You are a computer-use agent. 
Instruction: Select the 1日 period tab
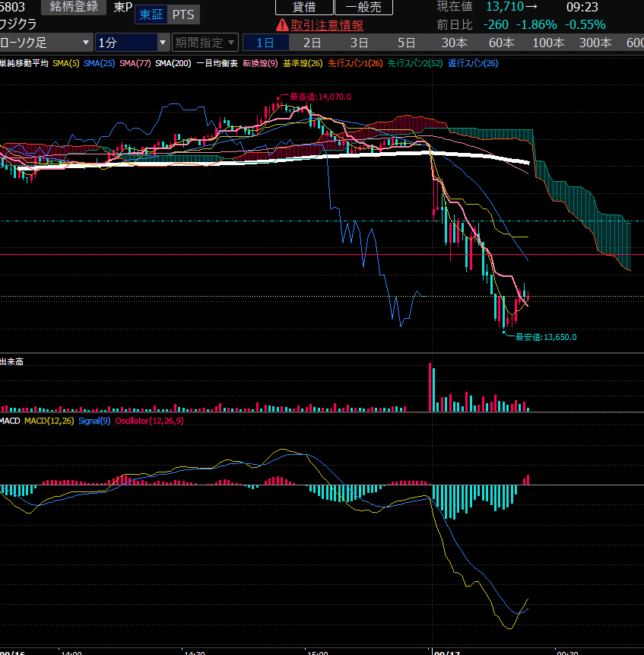pyautogui.click(x=265, y=43)
